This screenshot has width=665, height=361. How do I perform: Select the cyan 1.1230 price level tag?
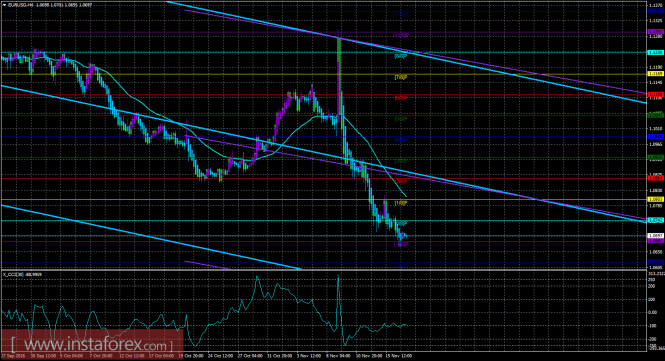click(x=655, y=52)
